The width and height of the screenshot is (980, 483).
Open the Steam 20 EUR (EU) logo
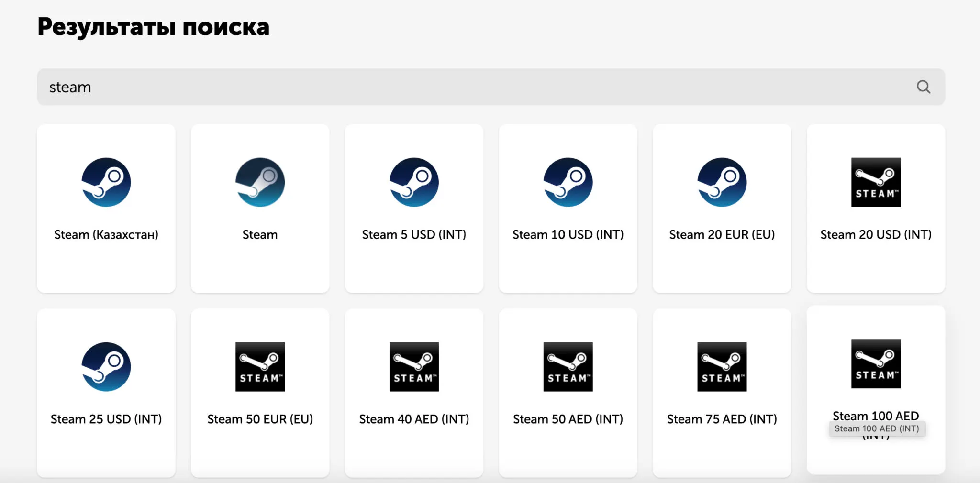722,182
